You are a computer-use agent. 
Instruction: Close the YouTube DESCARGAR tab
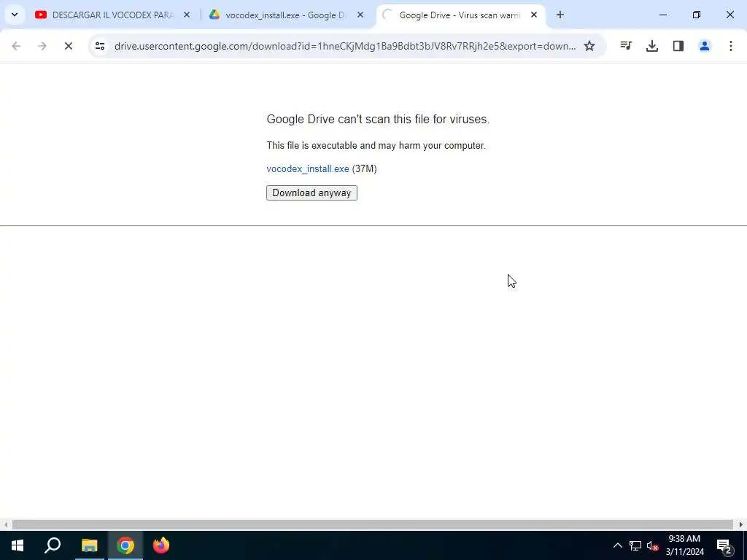(x=187, y=15)
